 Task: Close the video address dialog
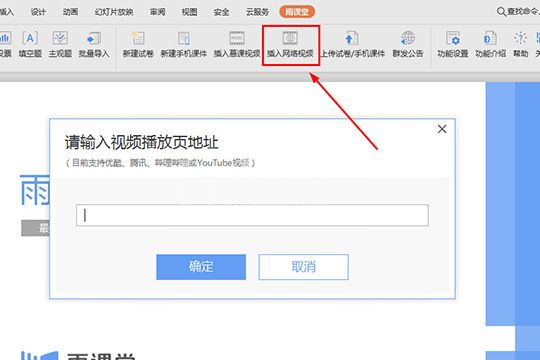(442, 129)
